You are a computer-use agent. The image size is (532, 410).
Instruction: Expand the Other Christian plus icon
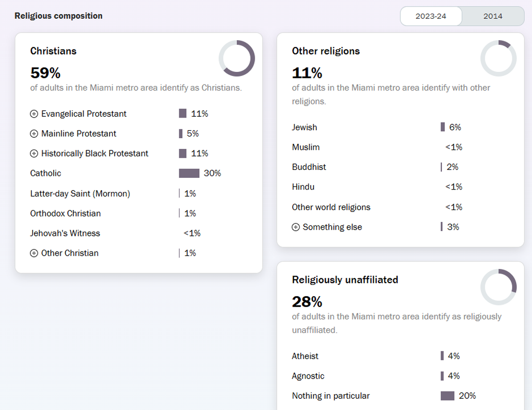pos(34,254)
